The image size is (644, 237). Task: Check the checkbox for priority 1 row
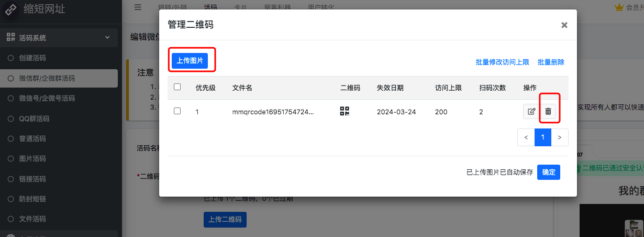[x=177, y=111]
